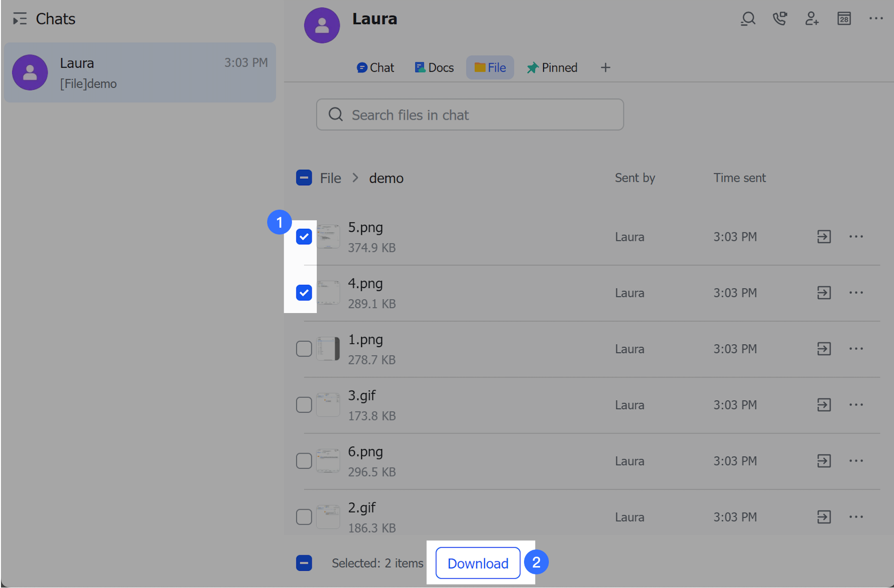The width and height of the screenshot is (894, 588).
Task: Open the Pinned tab
Action: pos(552,68)
